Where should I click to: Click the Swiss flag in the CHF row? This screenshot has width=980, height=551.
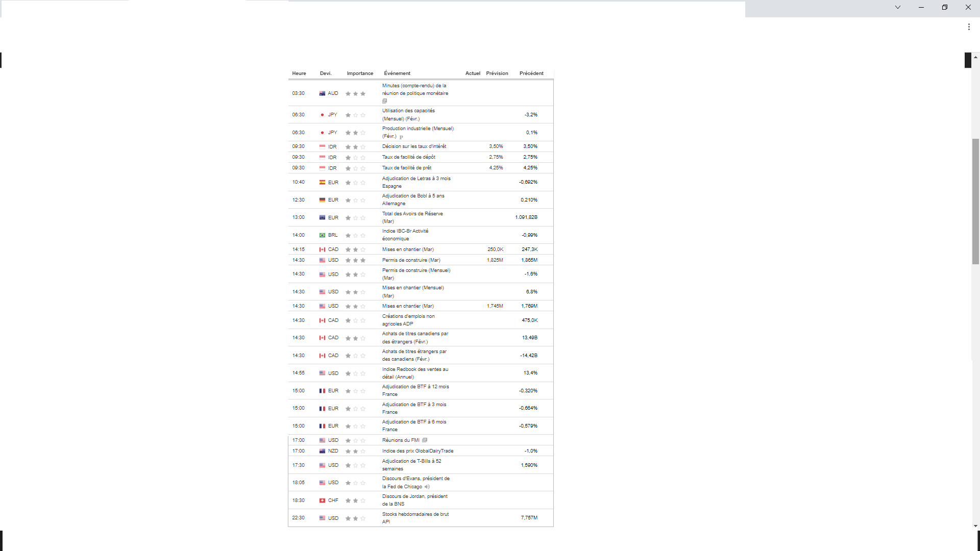click(322, 500)
